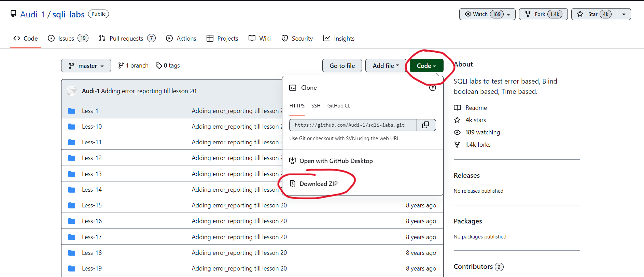View the 4k stars link
This screenshot has height=277, width=644.
coord(470,120)
